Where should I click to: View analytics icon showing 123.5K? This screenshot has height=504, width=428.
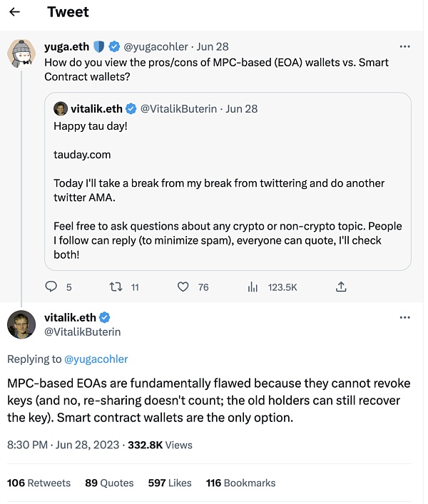[253, 287]
